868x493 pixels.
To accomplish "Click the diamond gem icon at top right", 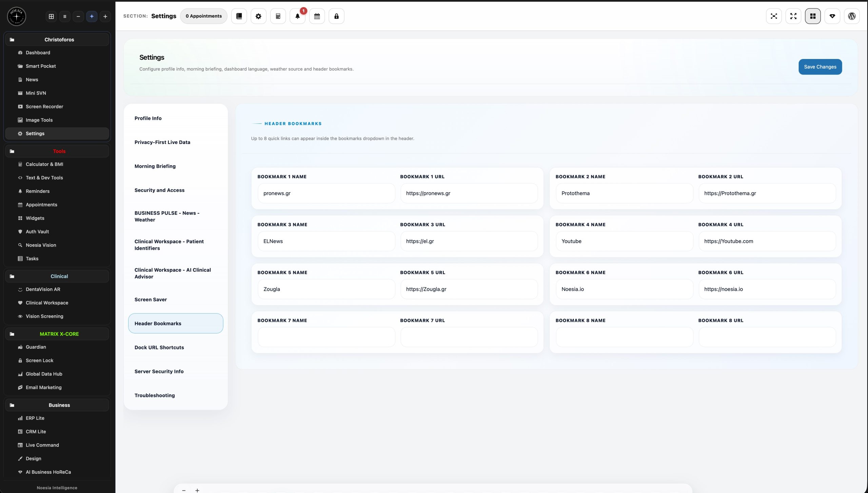I will (x=832, y=16).
